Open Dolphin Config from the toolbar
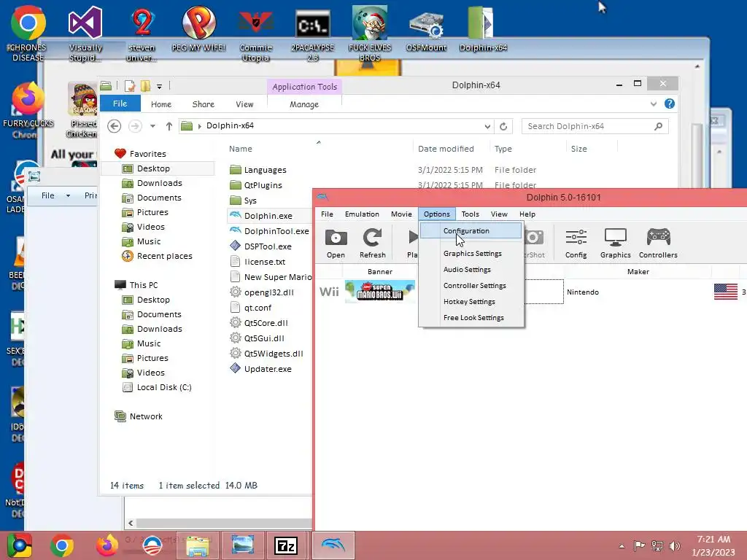 576,244
